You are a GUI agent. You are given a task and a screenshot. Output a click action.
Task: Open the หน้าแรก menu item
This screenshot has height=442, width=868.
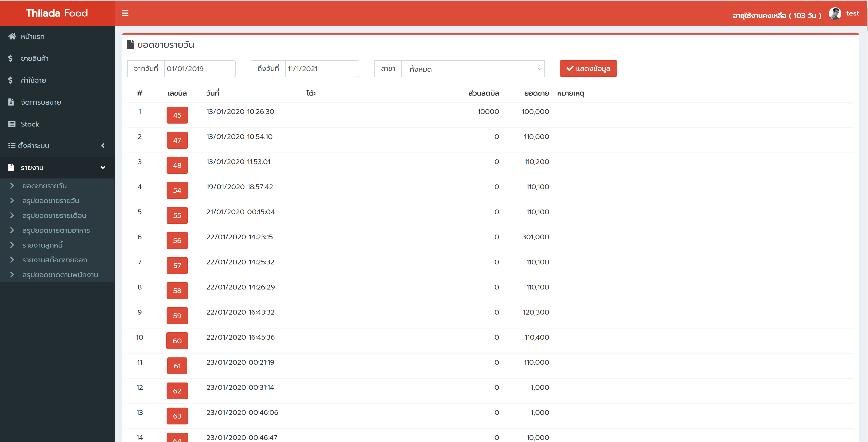[x=57, y=36]
